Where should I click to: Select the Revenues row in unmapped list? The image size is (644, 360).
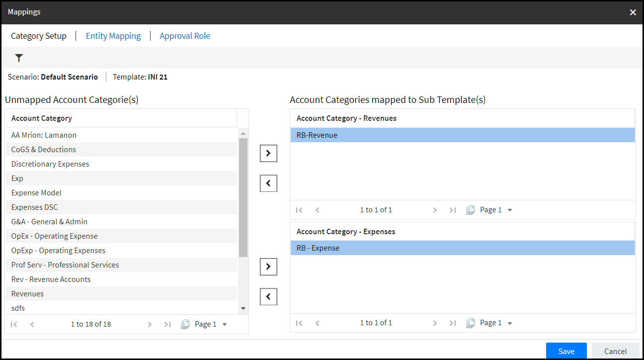tap(121, 294)
